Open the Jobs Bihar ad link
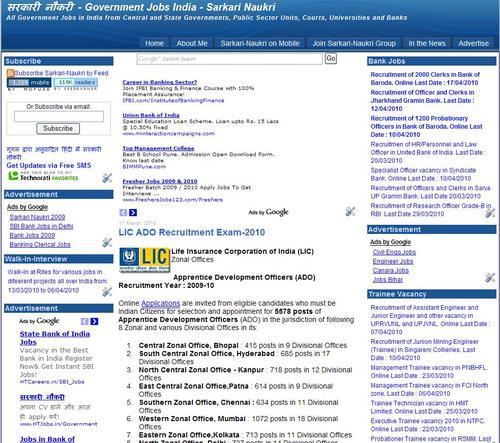The width and height of the screenshot is (500, 443). [388, 280]
